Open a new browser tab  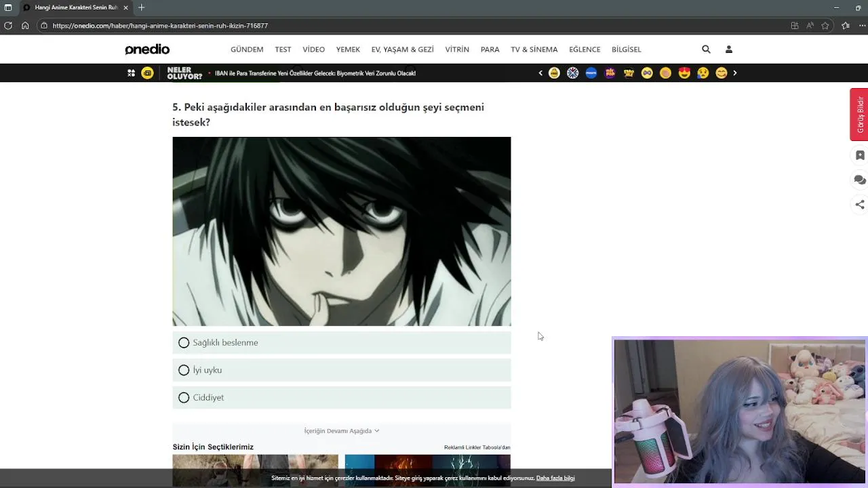[141, 7]
